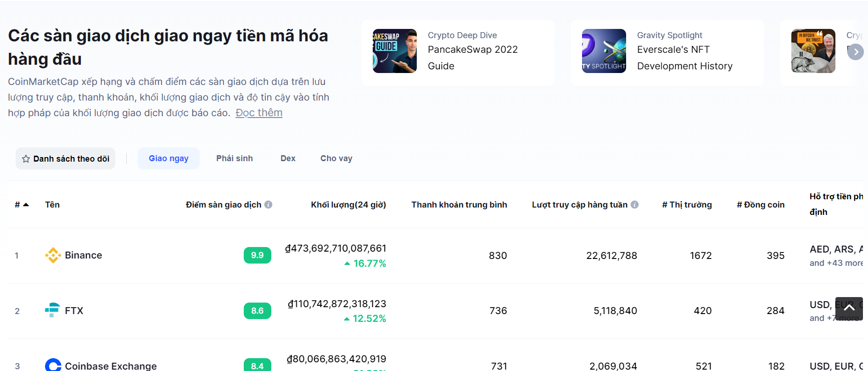Click Coinbase's 8.4 exchange score badge

pyautogui.click(x=258, y=365)
